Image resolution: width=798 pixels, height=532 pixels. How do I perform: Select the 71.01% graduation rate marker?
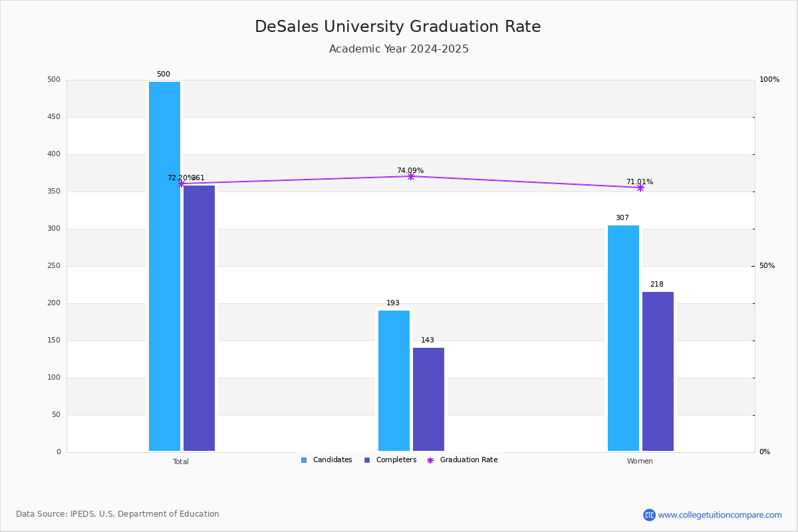pos(640,188)
